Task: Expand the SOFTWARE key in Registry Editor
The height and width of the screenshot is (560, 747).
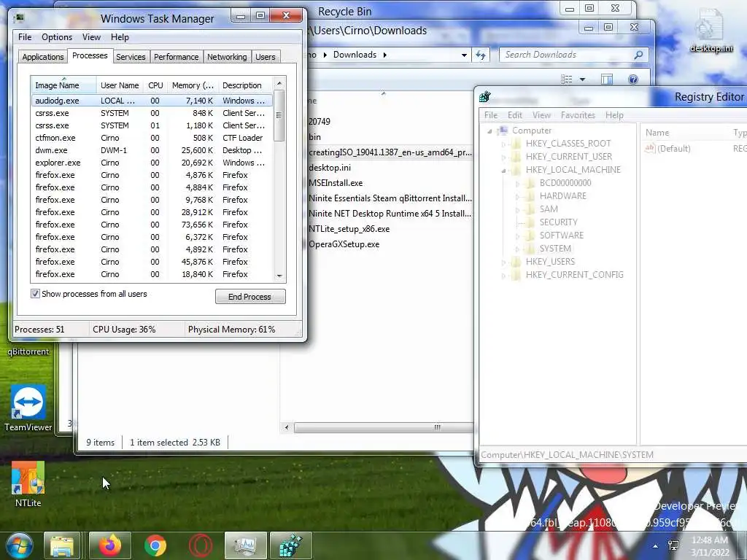Action: (517, 236)
